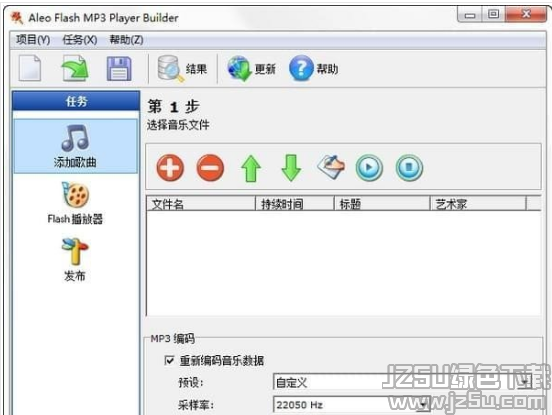Open the 任务(X) menu

(80, 40)
